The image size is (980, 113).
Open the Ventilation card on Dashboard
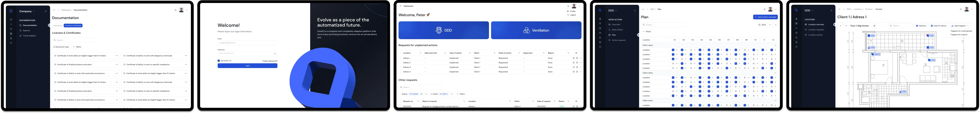pos(536,30)
